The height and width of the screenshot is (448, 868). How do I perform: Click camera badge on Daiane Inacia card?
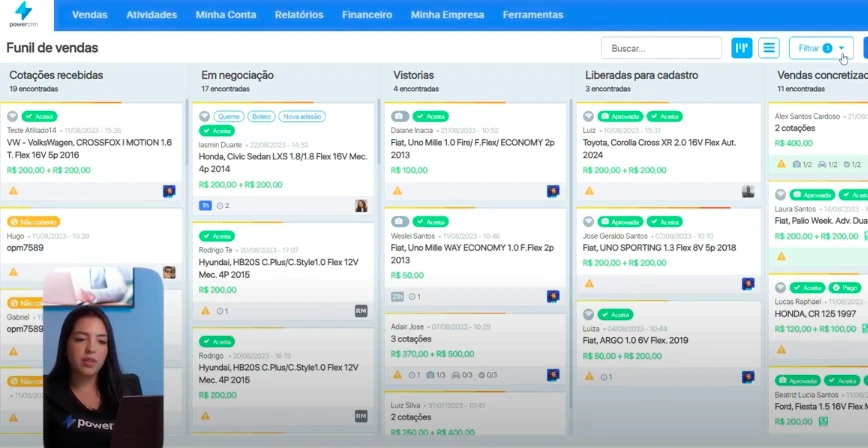pos(400,116)
